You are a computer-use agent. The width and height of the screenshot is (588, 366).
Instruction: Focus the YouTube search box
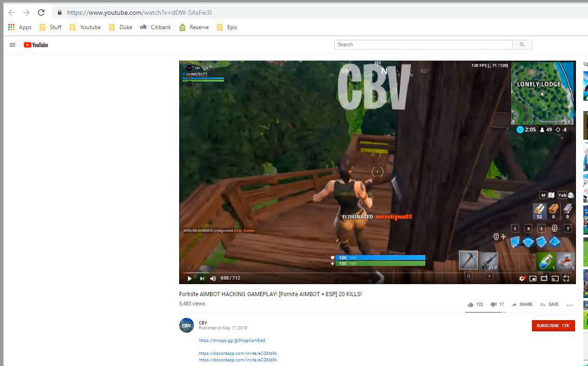click(423, 44)
